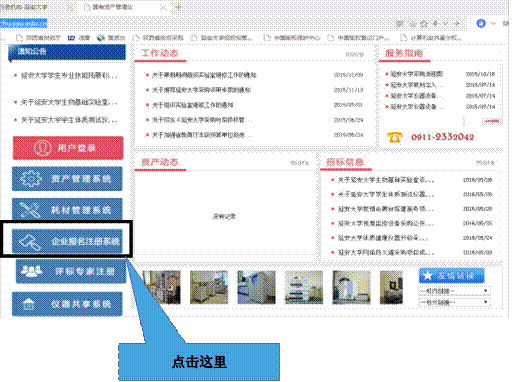Click the people icon on 评标专家注册
513x382 pixels.
32,271
